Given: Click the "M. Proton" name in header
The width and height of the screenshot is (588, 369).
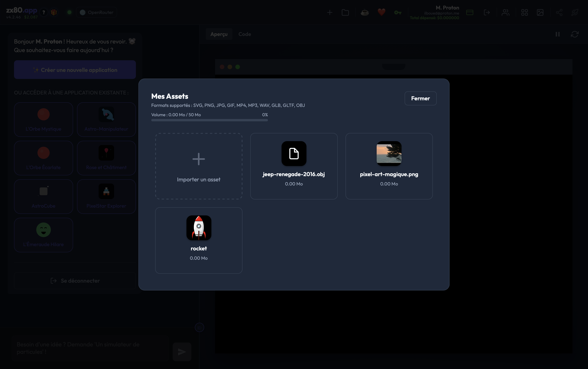Looking at the screenshot, I should tap(447, 8).
